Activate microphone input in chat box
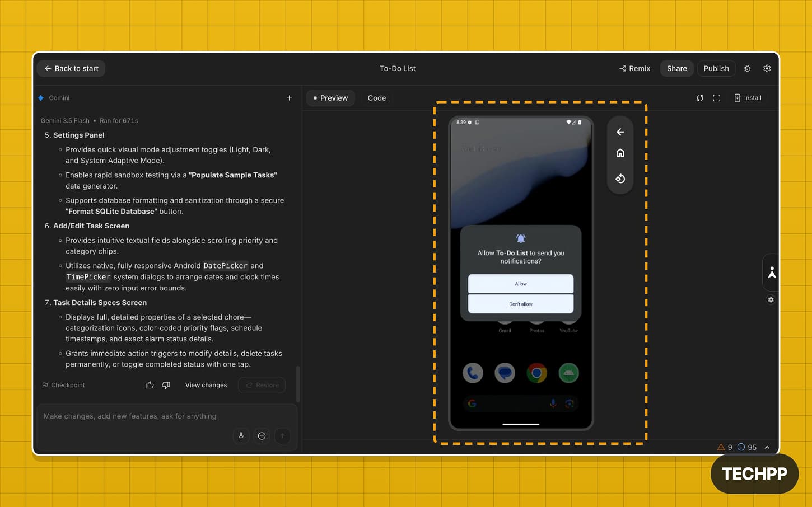The height and width of the screenshot is (507, 812). 241,436
